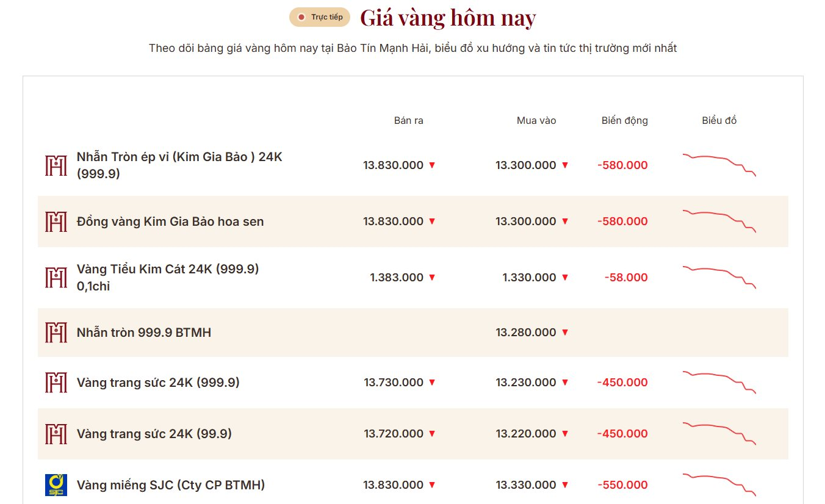Viewport: 825px width, 504px height.
Task: Click the down arrow next to selling price 13.730.000
Action: (x=432, y=383)
